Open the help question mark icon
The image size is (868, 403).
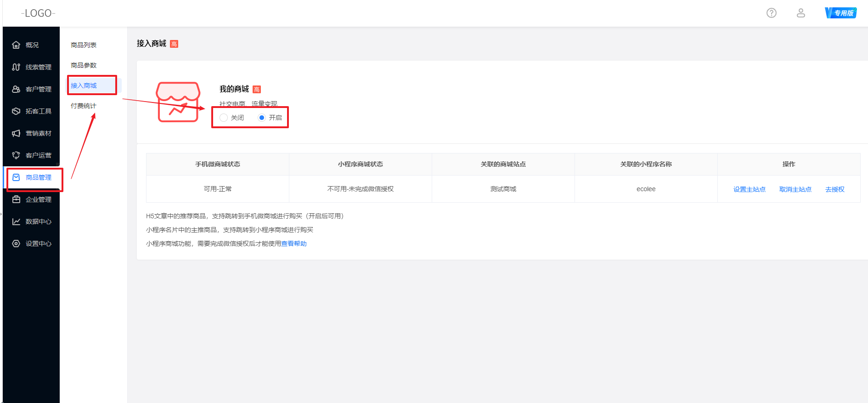(772, 13)
